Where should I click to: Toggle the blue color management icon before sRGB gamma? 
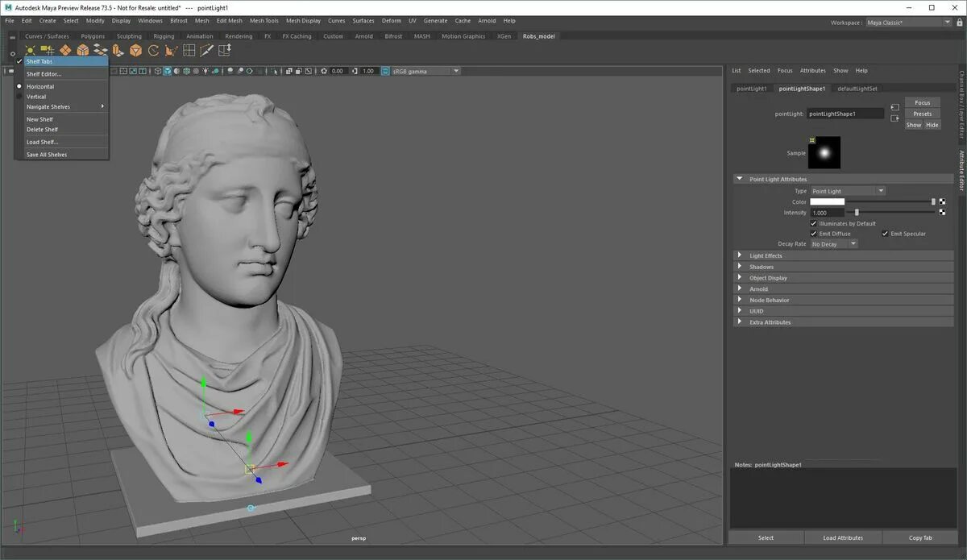[x=385, y=71]
